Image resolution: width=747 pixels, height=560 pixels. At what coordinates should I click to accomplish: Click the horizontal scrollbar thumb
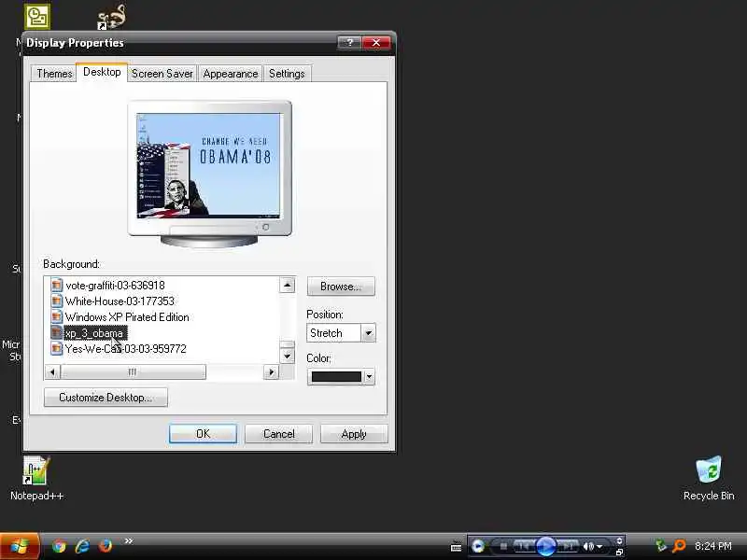point(133,371)
